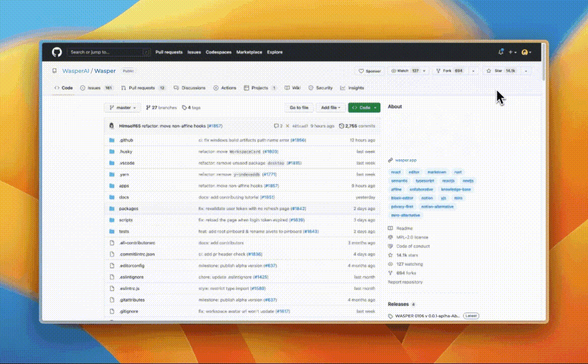This screenshot has width=588, height=364.
Task: Open the master branch selector
Action: point(123,107)
